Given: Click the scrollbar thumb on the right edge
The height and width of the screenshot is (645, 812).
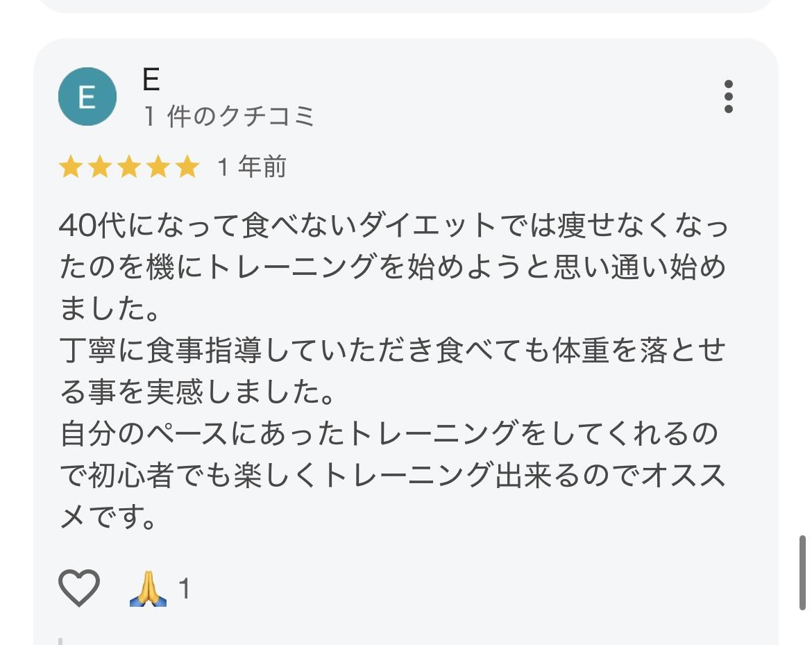Looking at the screenshot, I should point(803,572).
